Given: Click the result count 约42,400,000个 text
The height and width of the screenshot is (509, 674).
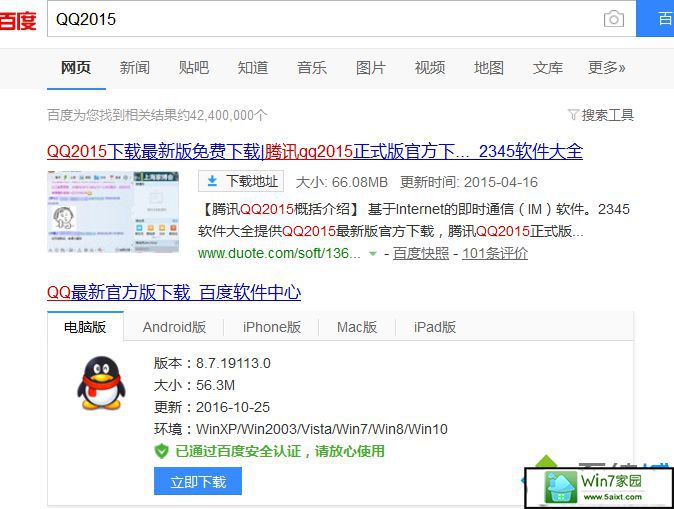Looking at the screenshot, I should click(x=222, y=115).
